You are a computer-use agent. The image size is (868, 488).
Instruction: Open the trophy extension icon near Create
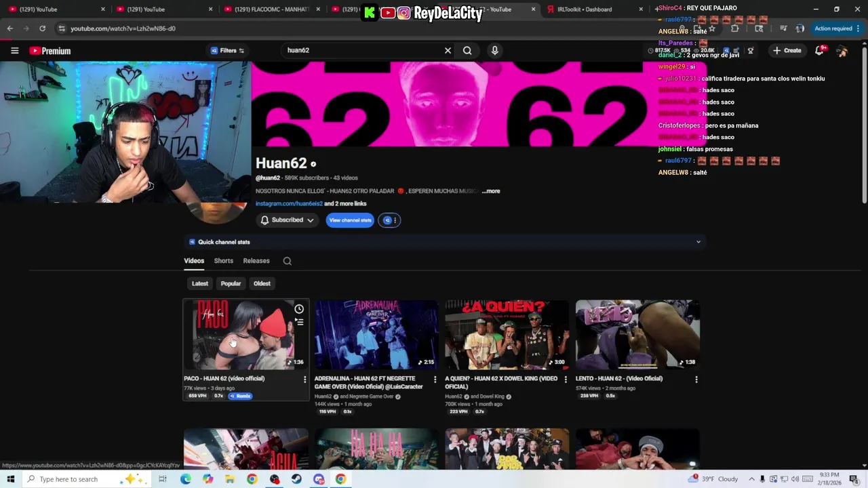pos(750,51)
